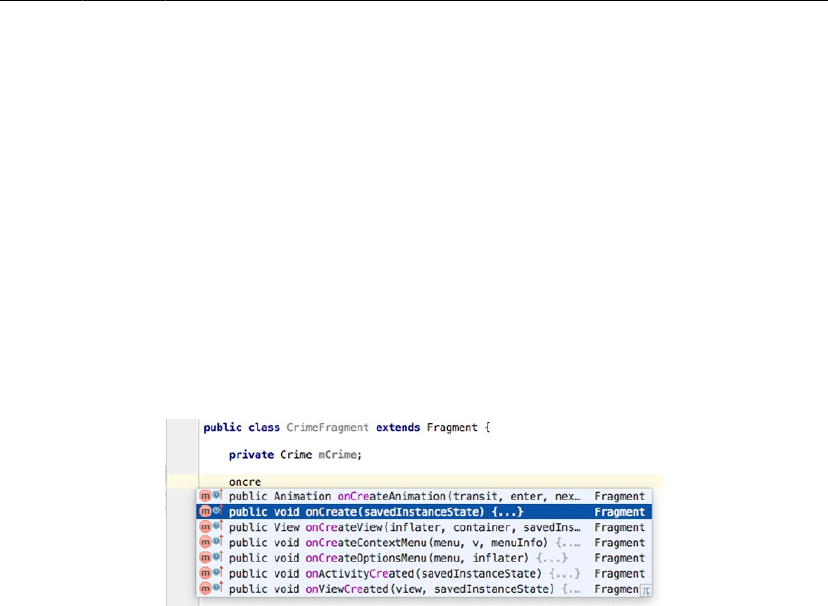Click the 'Crime' type in the field declaration
This screenshot has height=606, width=828.
point(296,454)
